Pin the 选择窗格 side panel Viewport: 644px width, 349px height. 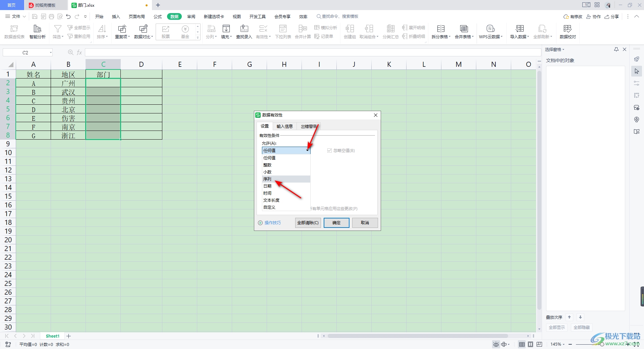616,50
